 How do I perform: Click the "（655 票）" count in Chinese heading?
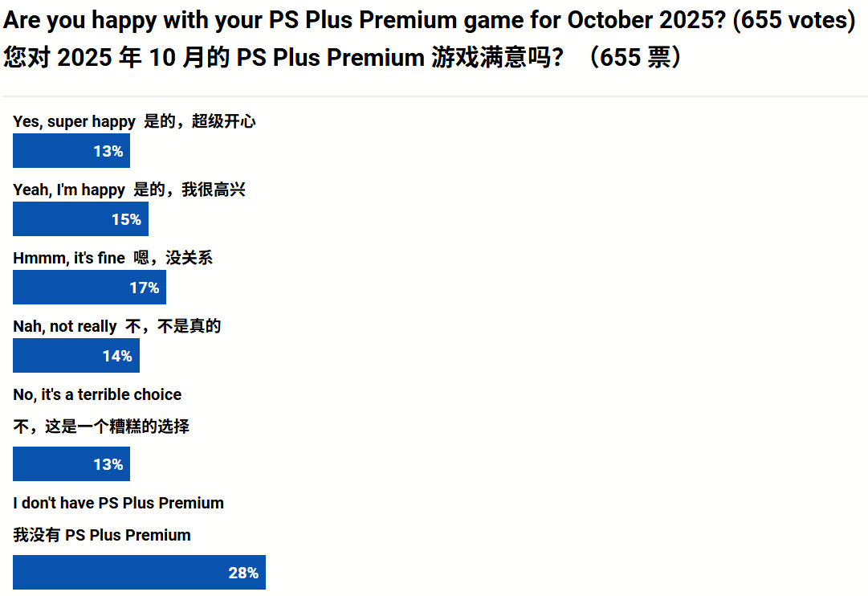tap(634, 58)
